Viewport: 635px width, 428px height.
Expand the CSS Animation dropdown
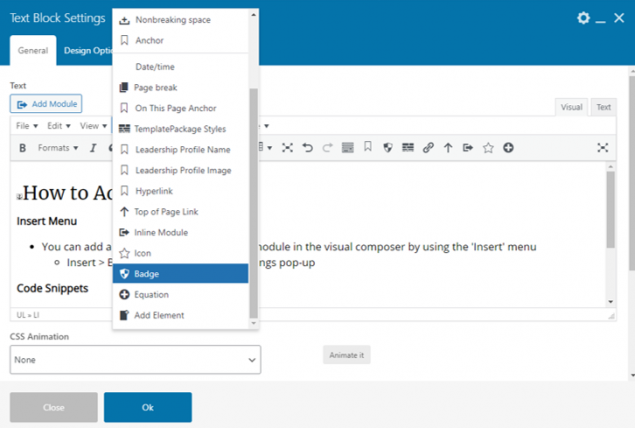pyautogui.click(x=135, y=359)
